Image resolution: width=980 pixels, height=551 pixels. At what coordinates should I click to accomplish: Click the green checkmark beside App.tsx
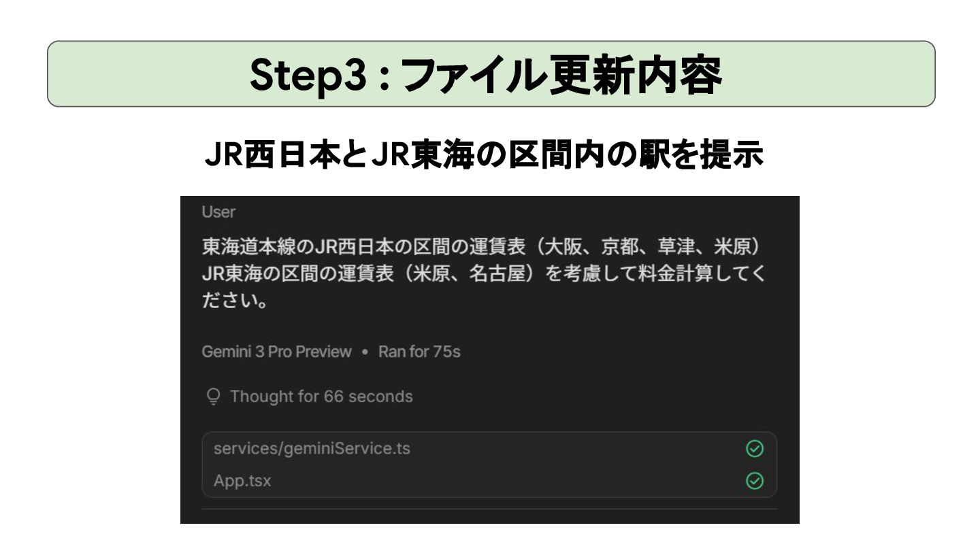tap(754, 481)
